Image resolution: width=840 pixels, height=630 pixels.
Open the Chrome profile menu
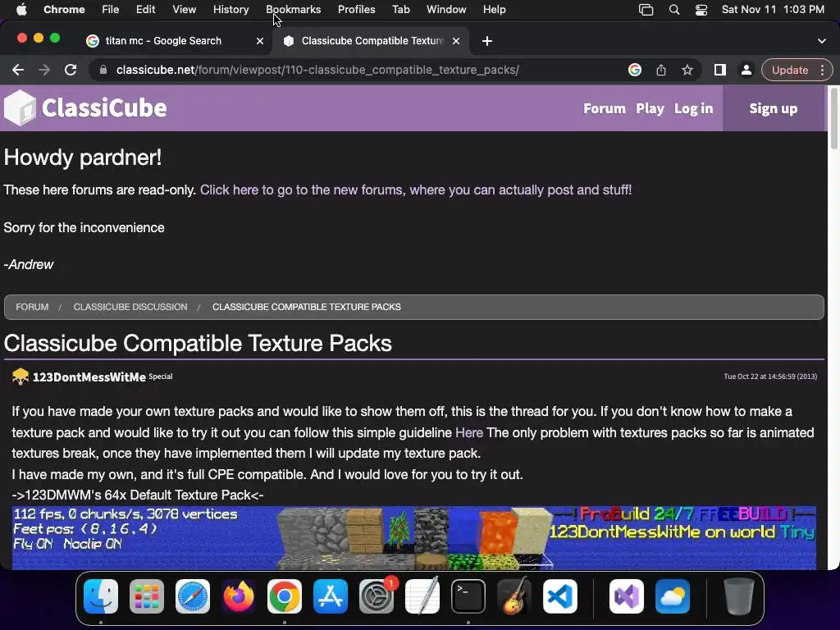coord(746,70)
